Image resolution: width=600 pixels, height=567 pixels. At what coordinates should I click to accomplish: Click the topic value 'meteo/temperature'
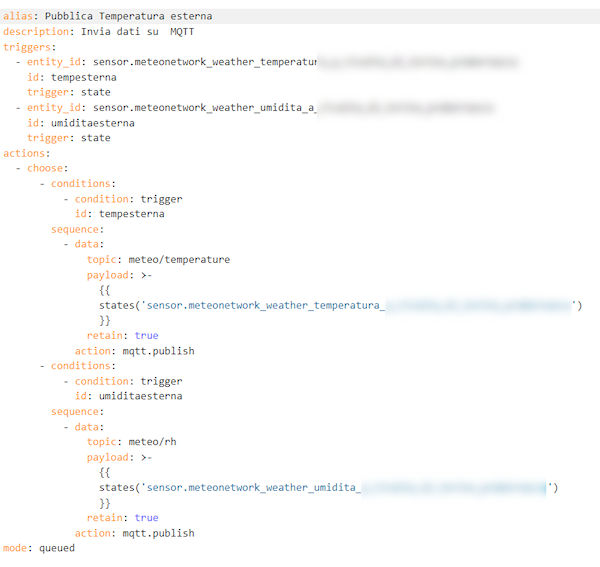pos(179,260)
